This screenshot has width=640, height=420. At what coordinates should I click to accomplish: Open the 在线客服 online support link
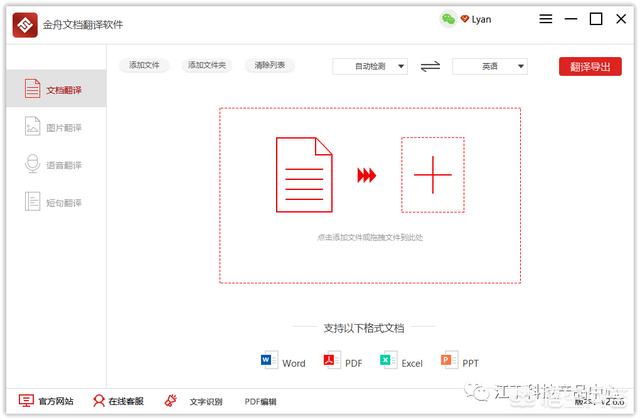click(126, 402)
